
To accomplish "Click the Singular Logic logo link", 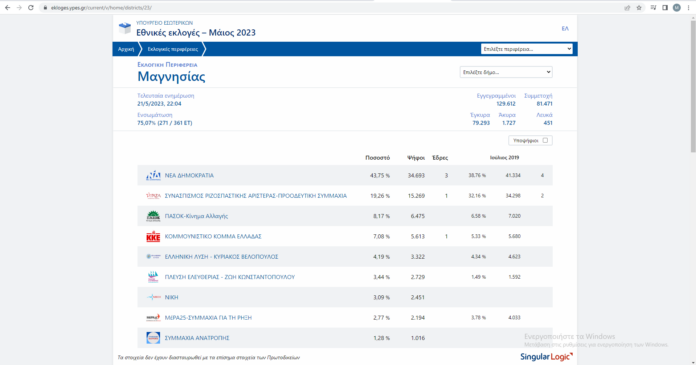I will [x=546, y=357].
